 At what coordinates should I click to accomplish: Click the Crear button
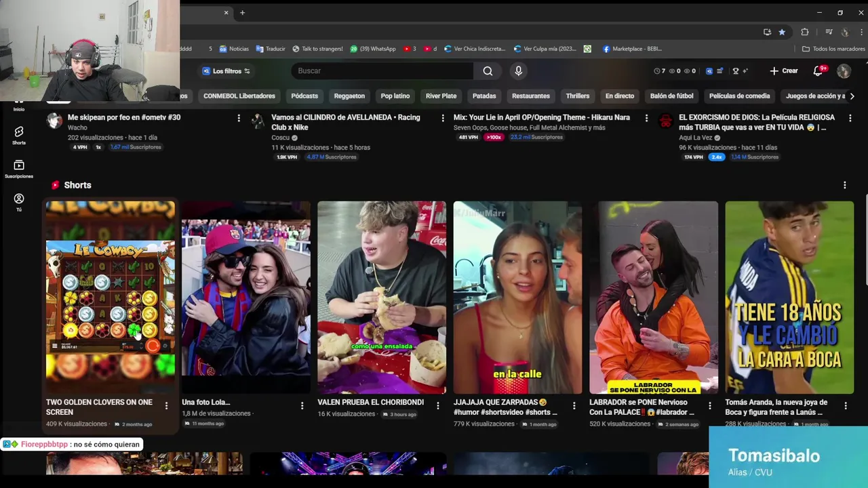[784, 70]
